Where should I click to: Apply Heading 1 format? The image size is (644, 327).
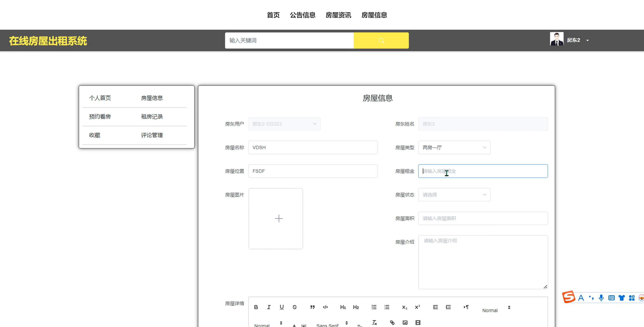point(343,307)
